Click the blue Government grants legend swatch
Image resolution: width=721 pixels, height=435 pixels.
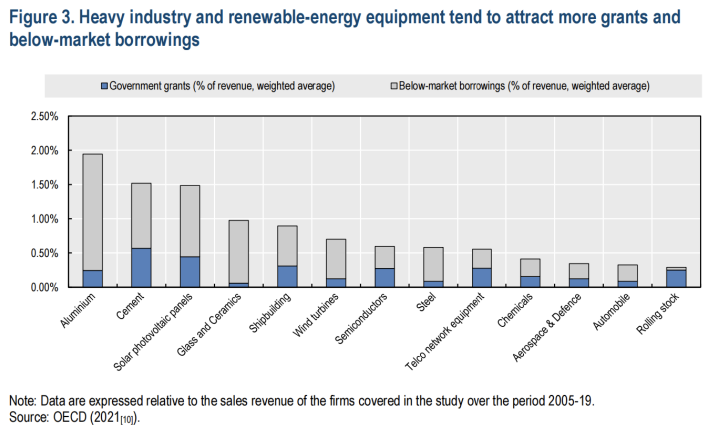point(102,87)
